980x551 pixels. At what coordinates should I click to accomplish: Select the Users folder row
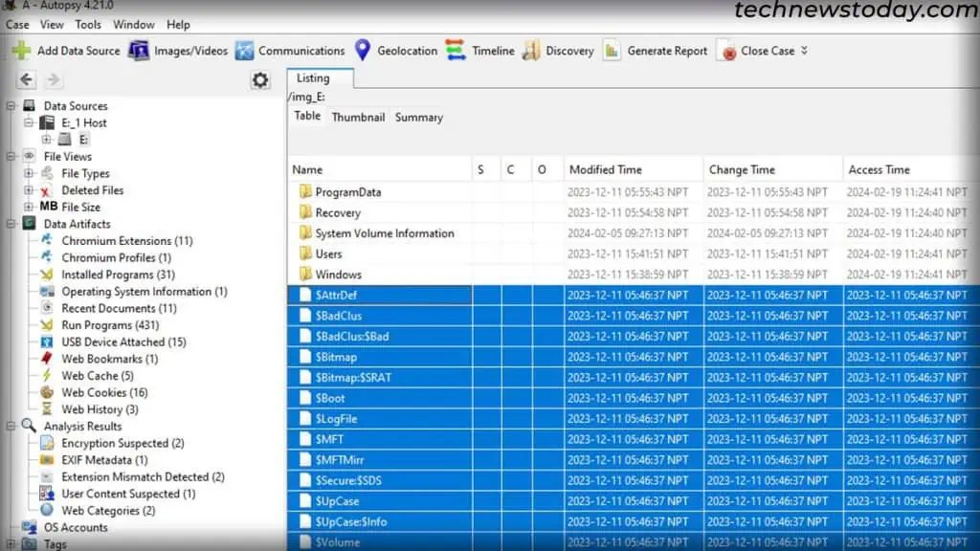pyautogui.click(x=634, y=253)
